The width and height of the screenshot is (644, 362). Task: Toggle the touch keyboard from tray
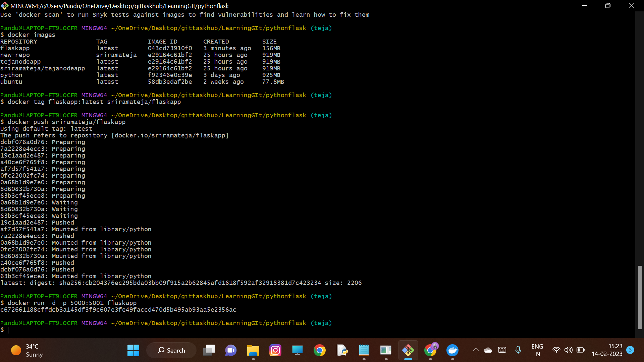pos(502,350)
